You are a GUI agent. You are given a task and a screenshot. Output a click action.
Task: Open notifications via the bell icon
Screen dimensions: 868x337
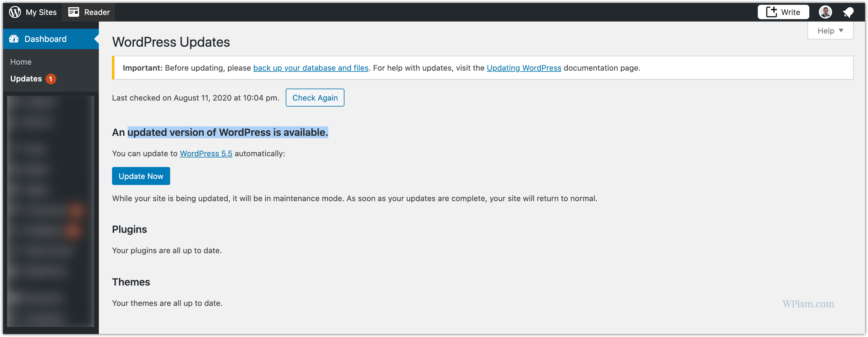(x=849, y=12)
